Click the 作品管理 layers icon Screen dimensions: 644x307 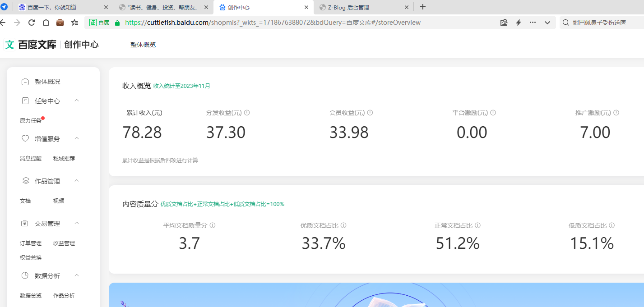click(x=26, y=181)
